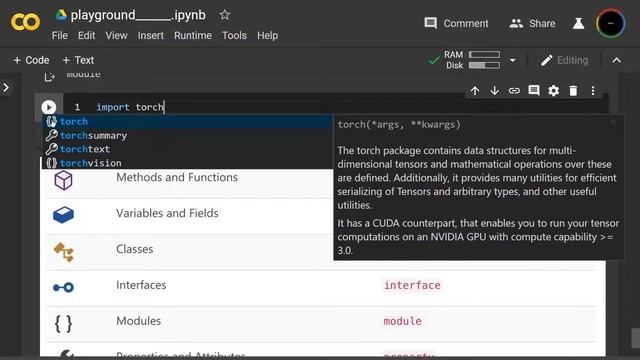Click the torch(*args, **kwargs) signature text
640x360 pixels.
tap(399, 124)
